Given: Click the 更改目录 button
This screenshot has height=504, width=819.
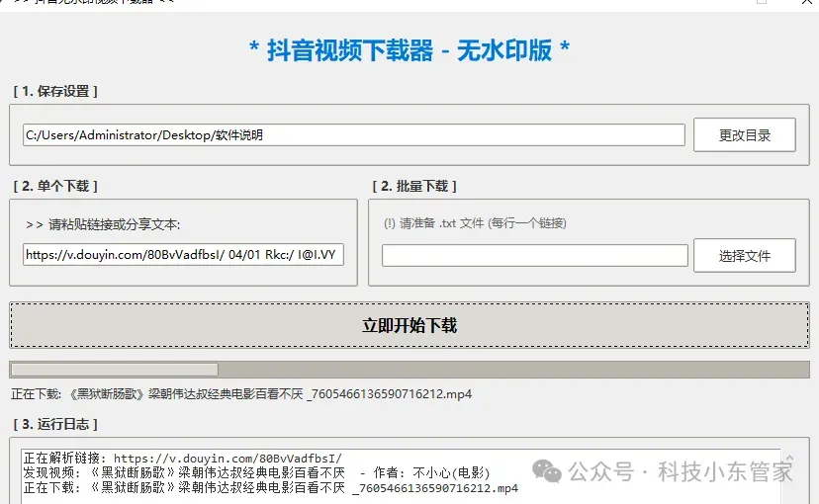Looking at the screenshot, I should click(x=744, y=135).
